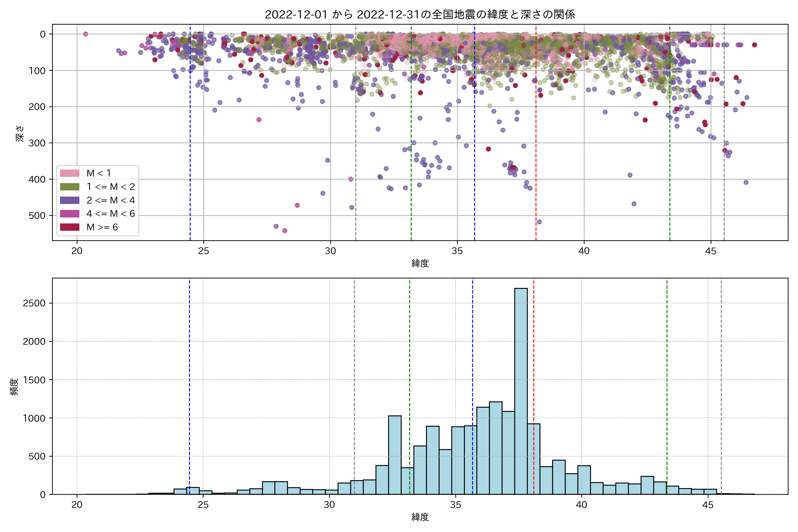Click the upper plot 緯度 axis label
Image resolution: width=798 pixels, height=532 pixels.
(x=420, y=263)
